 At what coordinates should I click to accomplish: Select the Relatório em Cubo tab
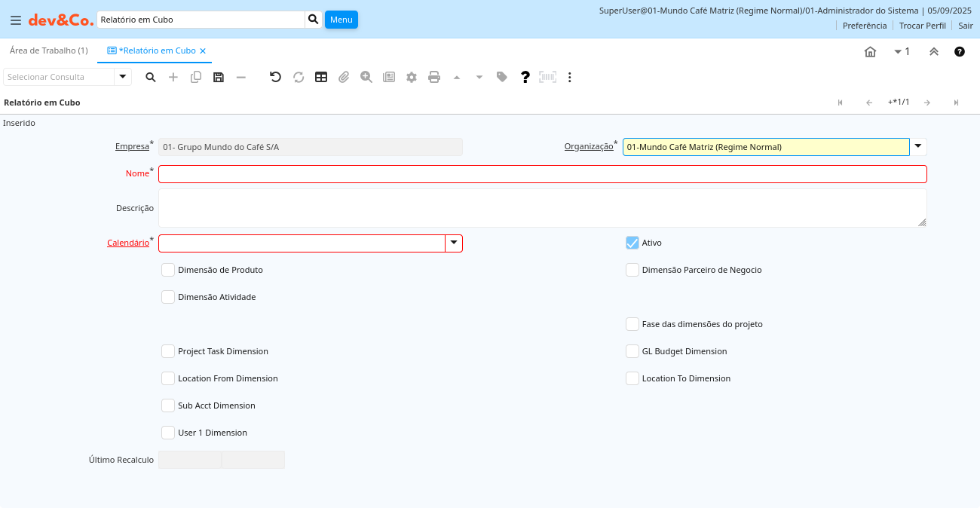(x=157, y=50)
